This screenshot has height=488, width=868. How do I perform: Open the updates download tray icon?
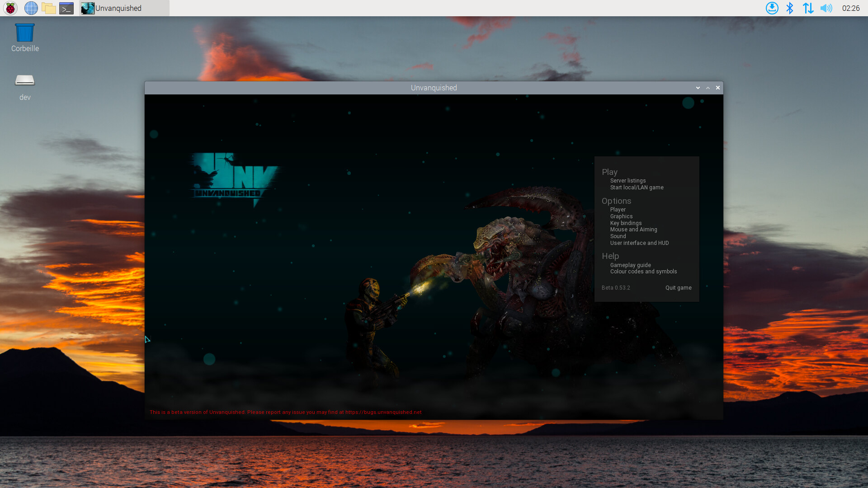772,8
